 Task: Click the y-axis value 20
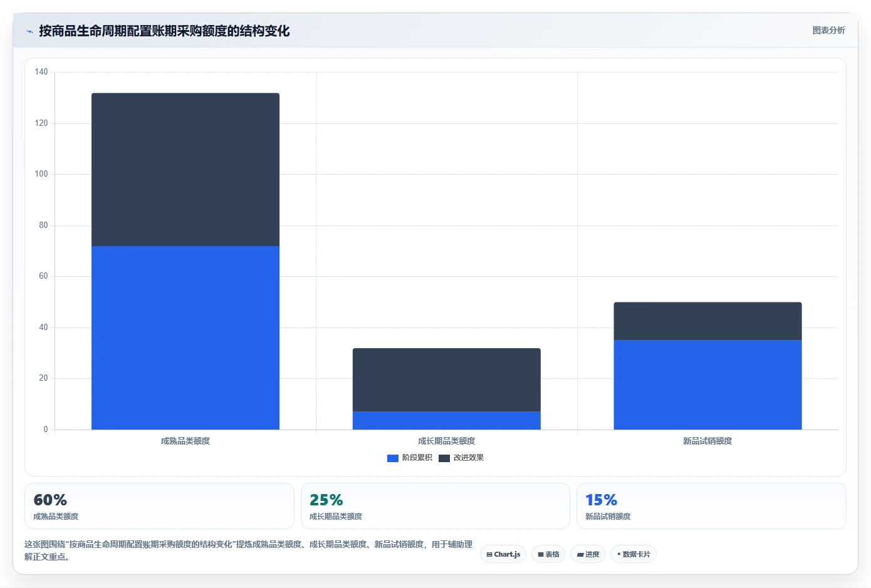click(x=43, y=378)
